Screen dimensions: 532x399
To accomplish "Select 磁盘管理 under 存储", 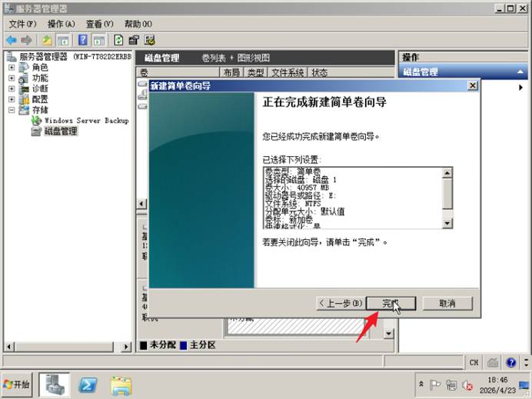I will coord(61,131).
